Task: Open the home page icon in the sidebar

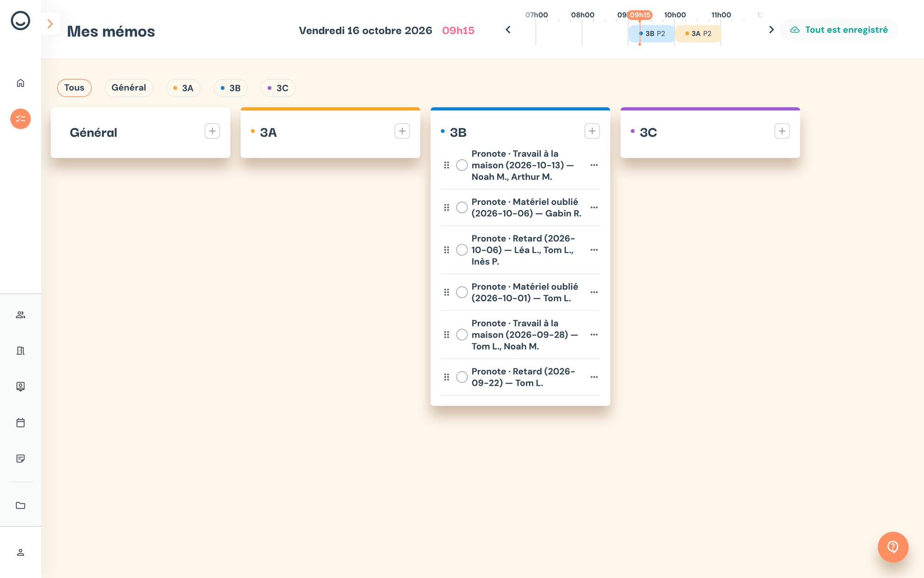Action: coord(20,83)
